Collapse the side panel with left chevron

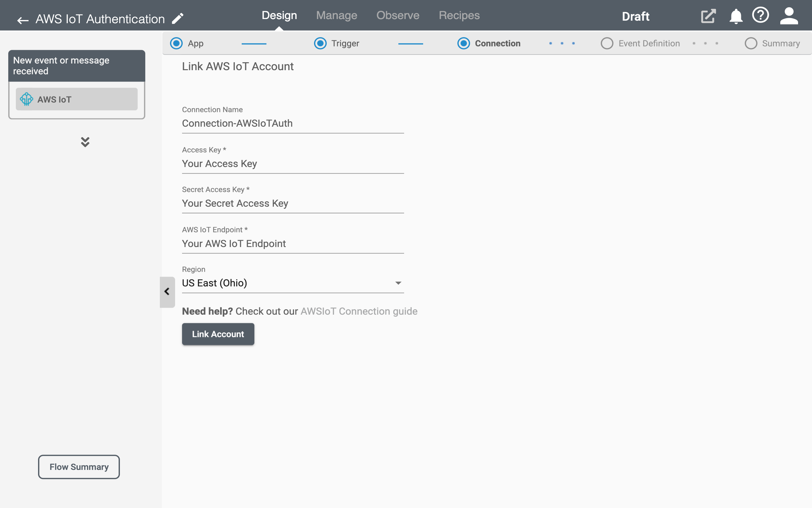click(167, 292)
